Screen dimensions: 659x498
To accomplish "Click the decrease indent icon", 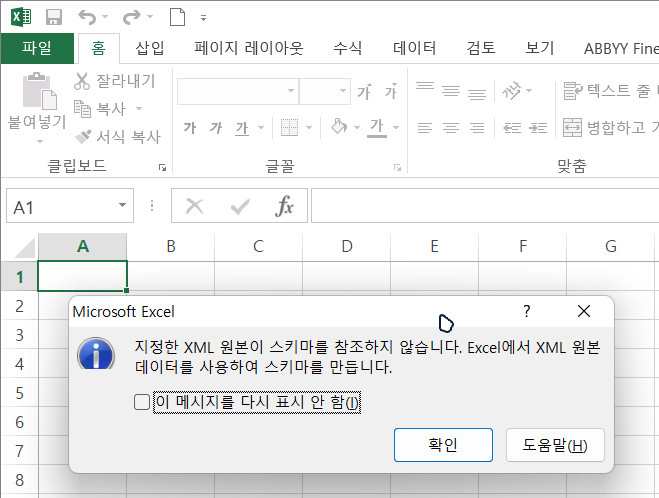I will [512, 127].
